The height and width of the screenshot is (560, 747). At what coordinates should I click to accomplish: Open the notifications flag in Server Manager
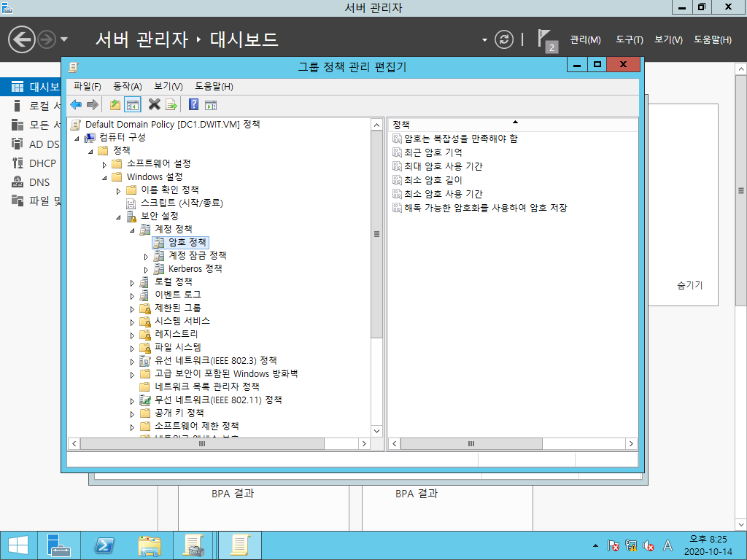point(547,41)
